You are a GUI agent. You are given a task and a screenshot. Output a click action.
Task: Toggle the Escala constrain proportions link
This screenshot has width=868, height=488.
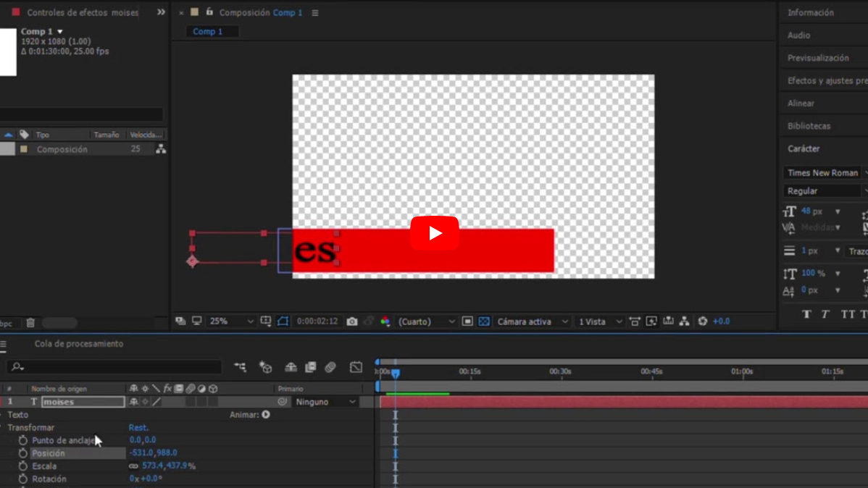point(133,466)
